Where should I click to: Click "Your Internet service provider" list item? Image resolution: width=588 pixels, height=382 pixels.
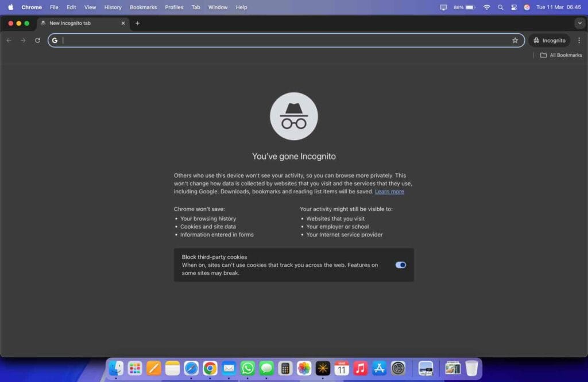(x=345, y=235)
